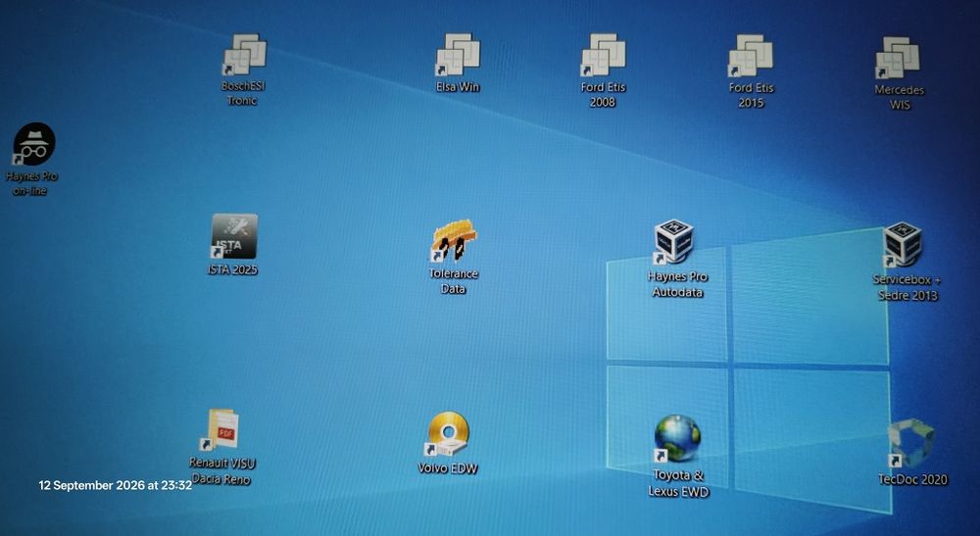Click the 12 September 2026 timestamp text
The width and height of the screenshot is (980, 536).
(115, 485)
